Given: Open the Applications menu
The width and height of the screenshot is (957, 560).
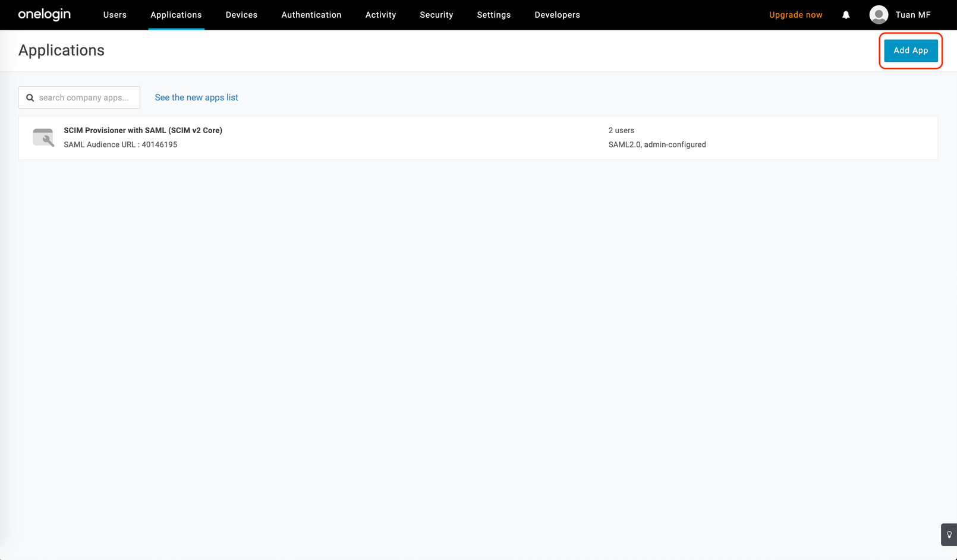Looking at the screenshot, I should click(176, 15).
